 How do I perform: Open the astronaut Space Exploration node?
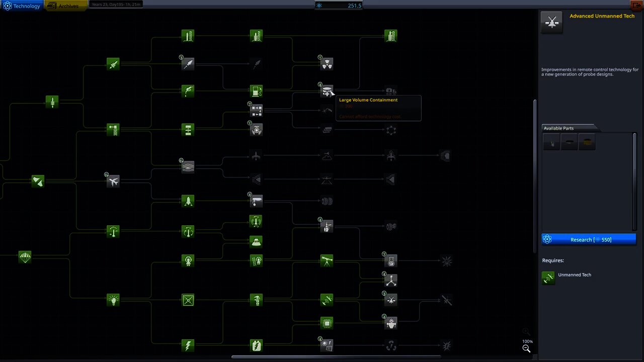[188, 261]
